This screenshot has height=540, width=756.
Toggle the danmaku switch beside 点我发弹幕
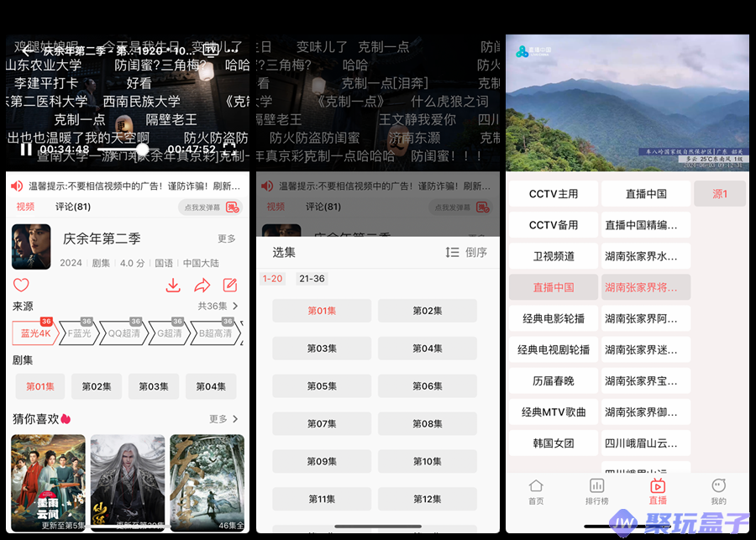[x=233, y=207]
